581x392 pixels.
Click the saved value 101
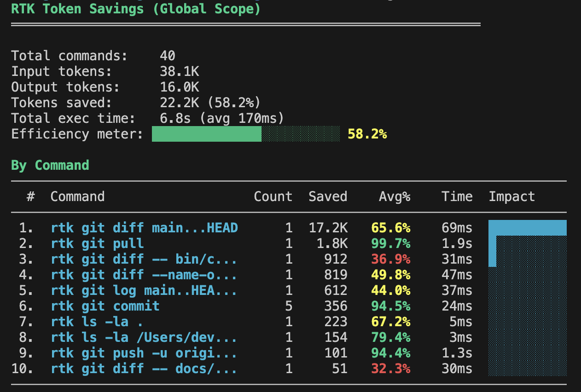pos(336,353)
